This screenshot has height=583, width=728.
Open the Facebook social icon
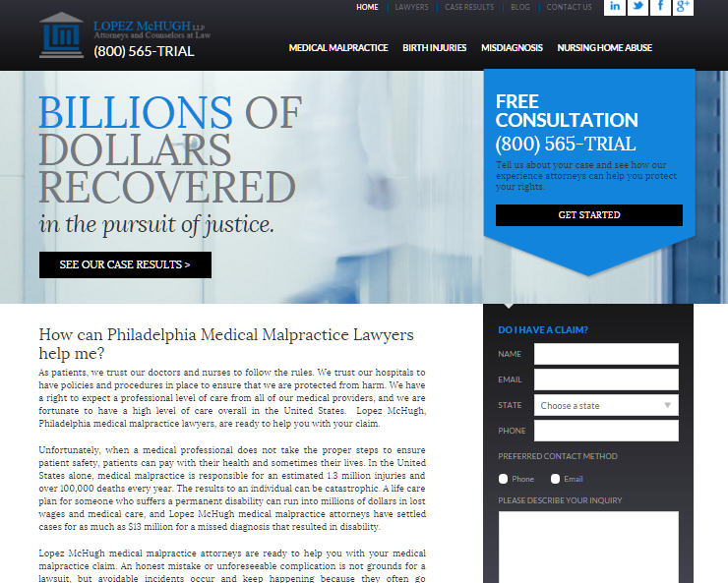[x=660, y=7]
